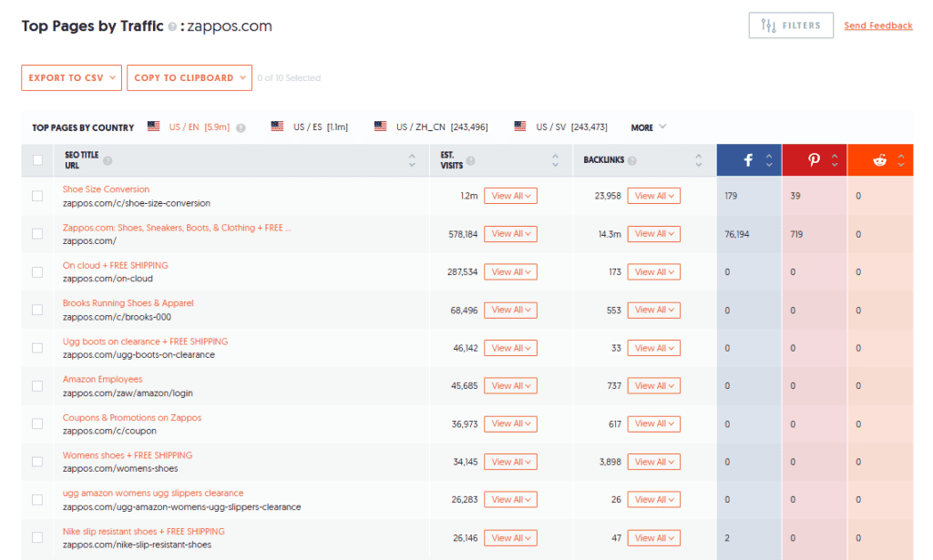Click the SEO Title URL help icon
The image size is (933, 560).
[x=108, y=160]
